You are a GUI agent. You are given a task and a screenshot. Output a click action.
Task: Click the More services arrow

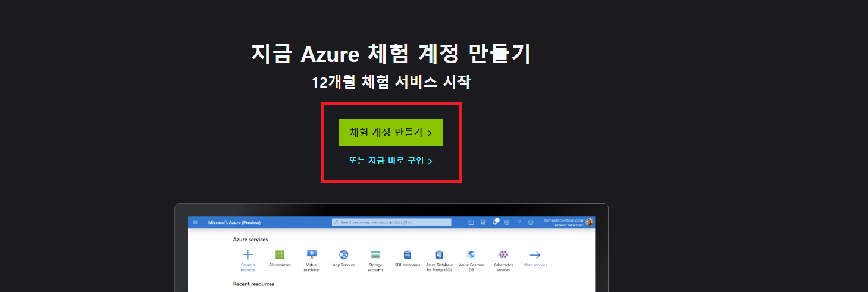pyautogui.click(x=535, y=254)
